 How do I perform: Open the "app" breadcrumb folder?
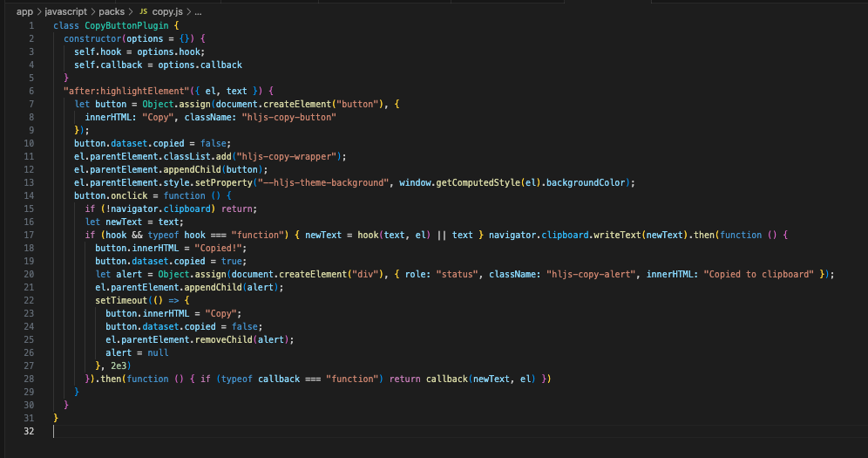(x=24, y=11)
